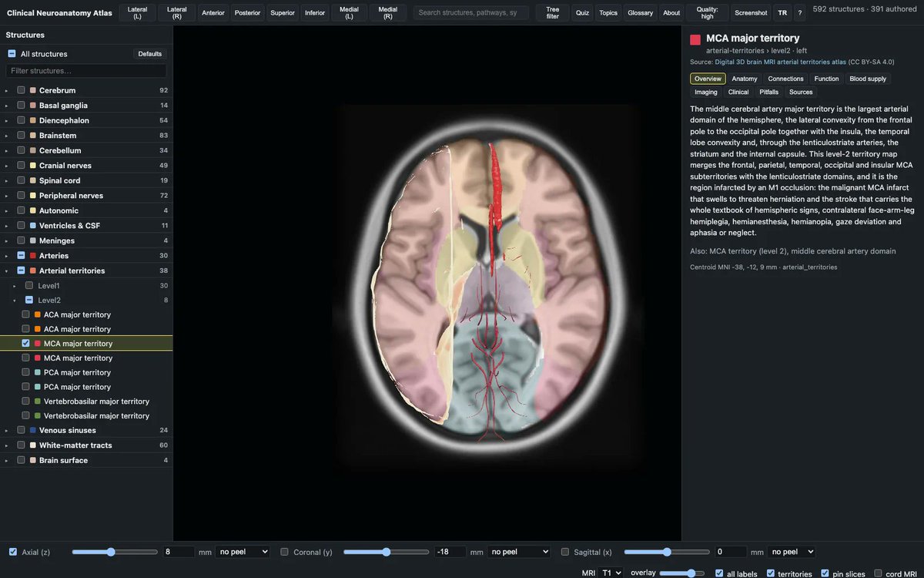The height and width of the screenshot is (578, 924).
Task: Uncheck the checked MCA major territory checkbox
Action: [x=26, y=344]
